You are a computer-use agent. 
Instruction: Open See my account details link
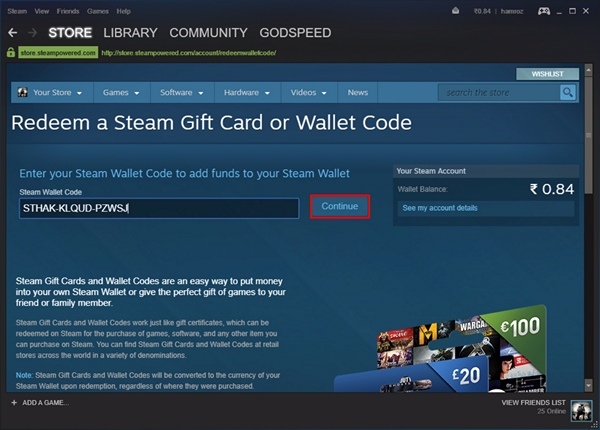(x=440, y=208)
